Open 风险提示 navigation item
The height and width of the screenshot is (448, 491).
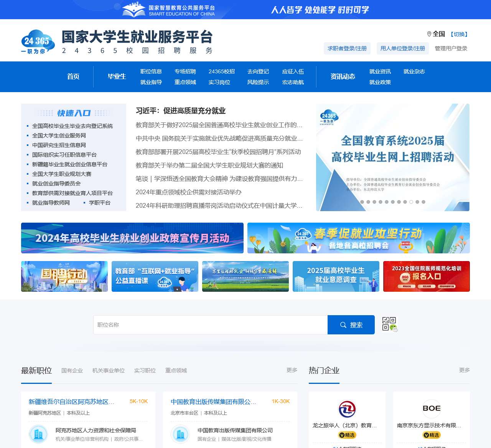pyautogui.click(x=258, y=82)
